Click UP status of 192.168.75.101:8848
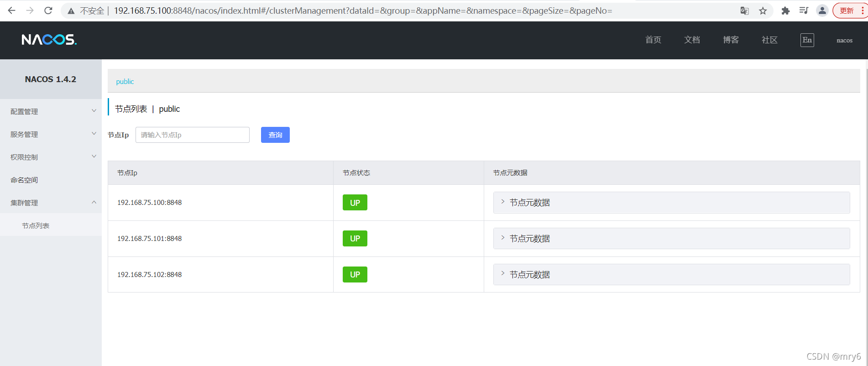Viewport: 868px width, 366px height. tap(355, 239)
